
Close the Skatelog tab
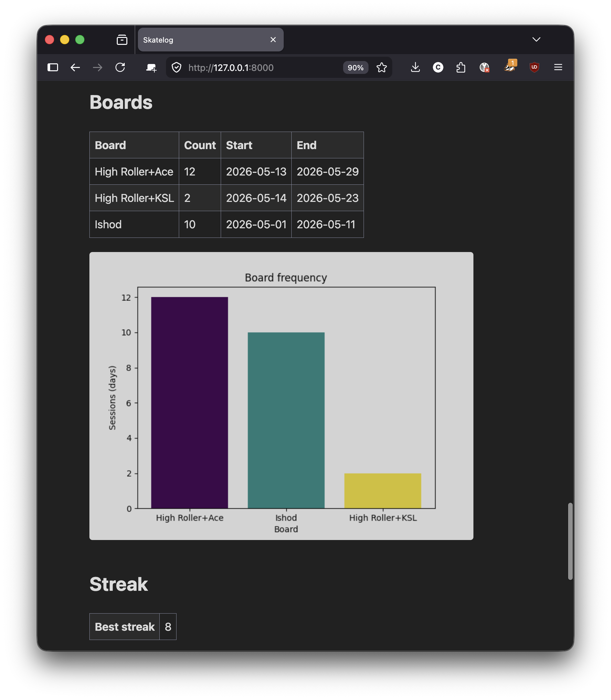[273, 40]
